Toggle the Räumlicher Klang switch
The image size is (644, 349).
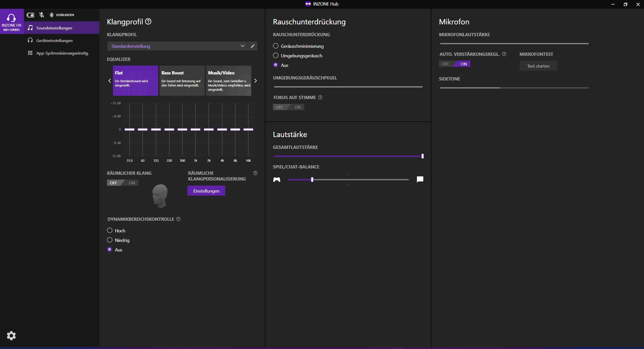[123, 183]
